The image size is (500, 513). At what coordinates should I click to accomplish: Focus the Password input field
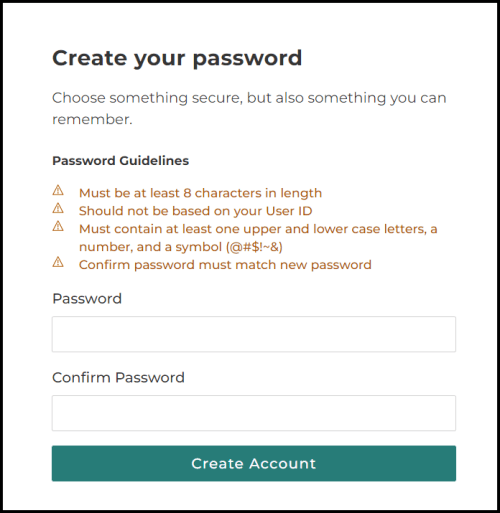coord(254,334)
